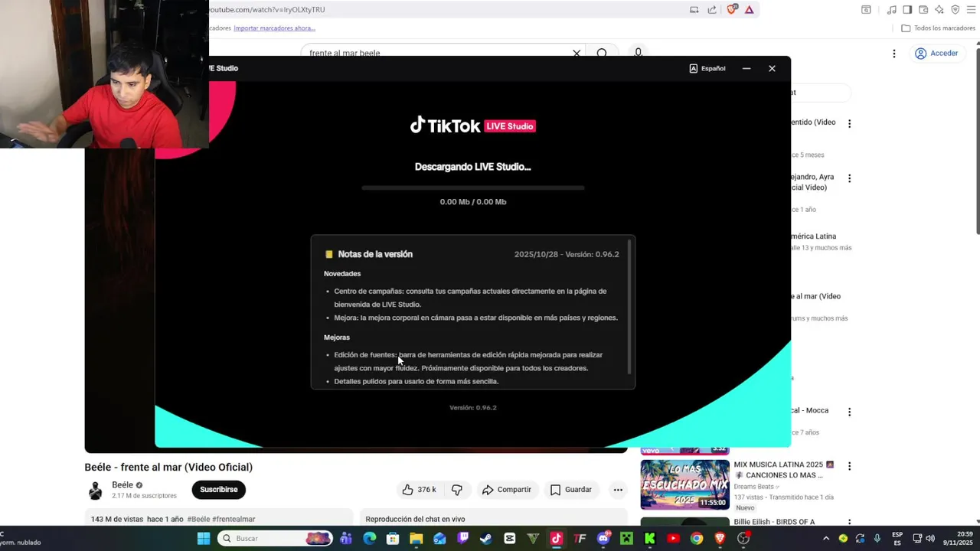Click the Compartir share button
The width and height of the screenshot is (980, 551).
506,490
